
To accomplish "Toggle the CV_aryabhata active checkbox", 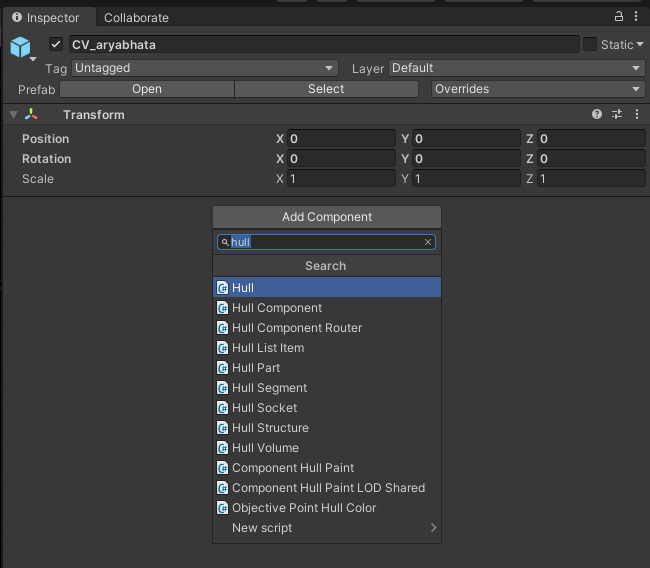I will [56, 44].
